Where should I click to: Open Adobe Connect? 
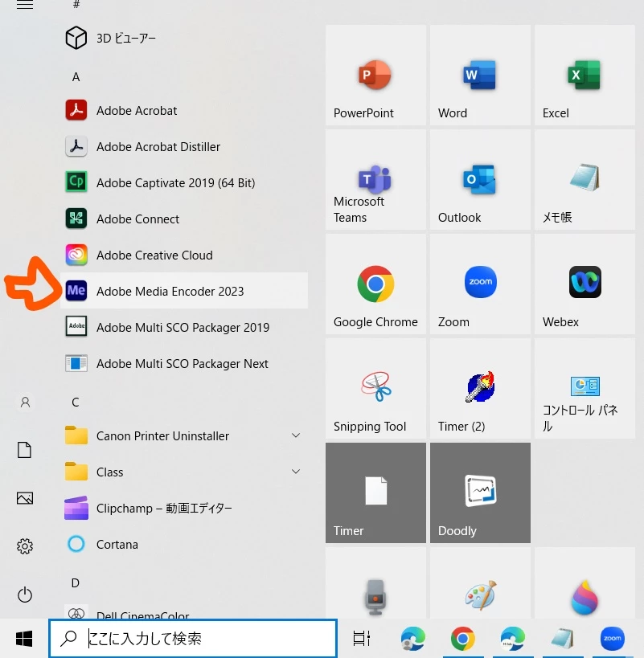click(184, 219)
